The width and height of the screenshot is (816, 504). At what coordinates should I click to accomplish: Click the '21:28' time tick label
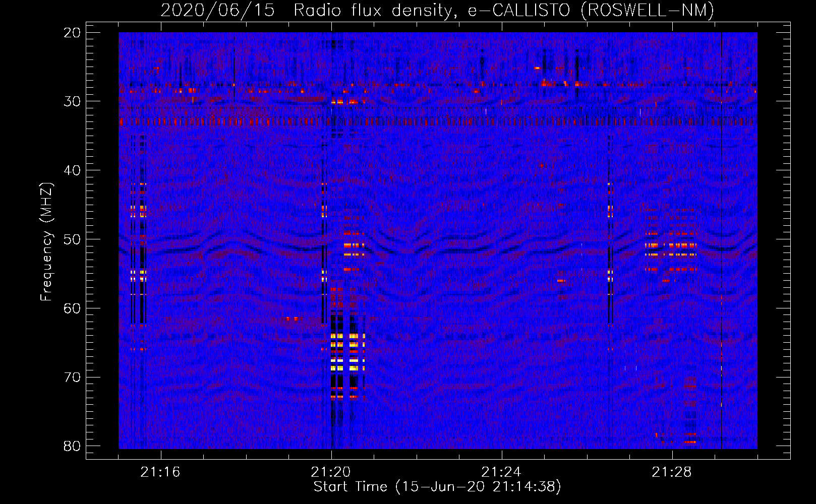pos(672,472)
